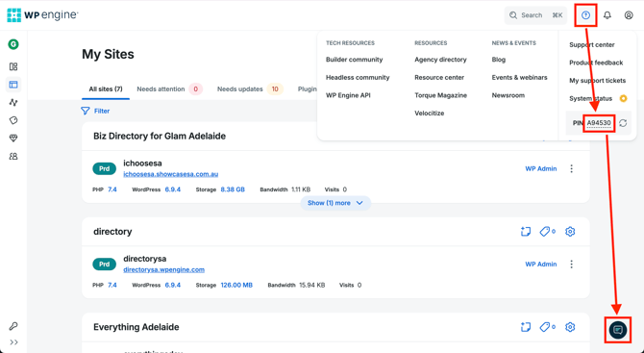Click the ichoosesa environment name
644x353 pixels.
point(142,164)
